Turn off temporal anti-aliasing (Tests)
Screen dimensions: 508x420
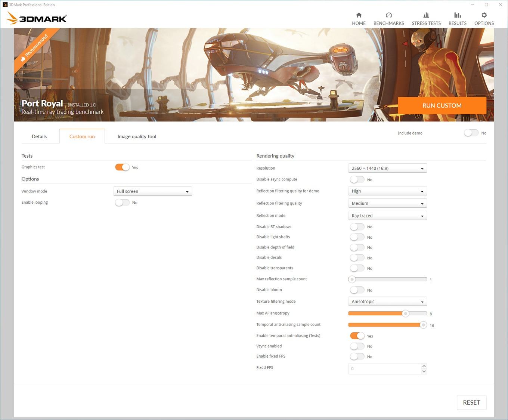[357, 336]
